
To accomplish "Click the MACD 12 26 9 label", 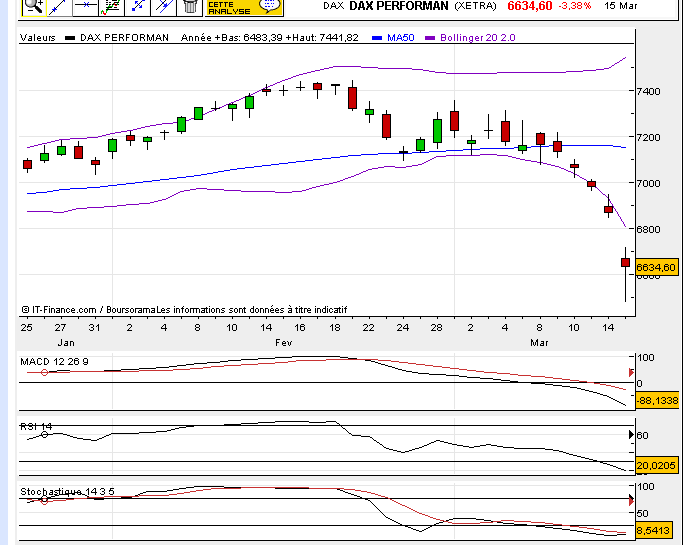I will (54, 362).
